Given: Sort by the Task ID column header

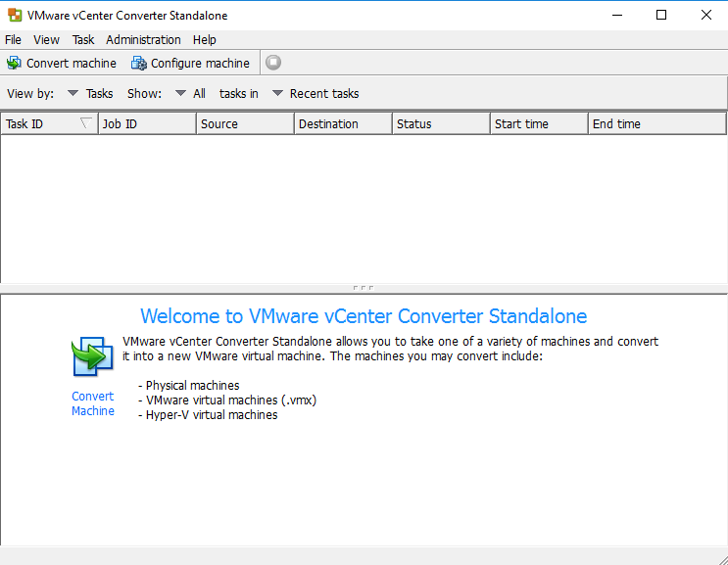Looking at the screenshot, I should [49, 123].
